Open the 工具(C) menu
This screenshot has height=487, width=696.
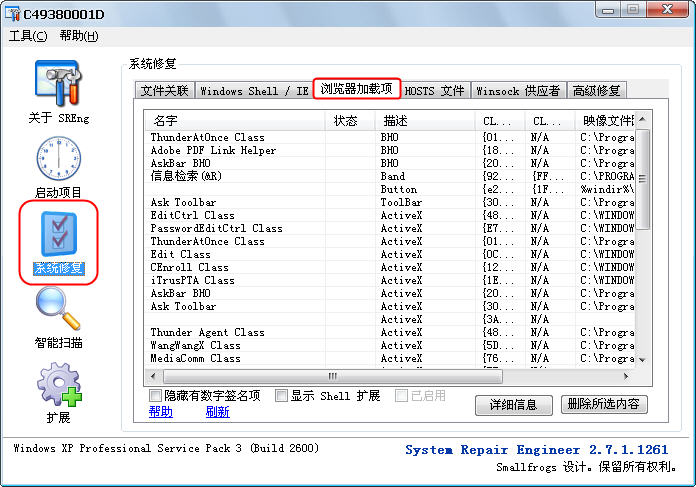tap(28, 36)
